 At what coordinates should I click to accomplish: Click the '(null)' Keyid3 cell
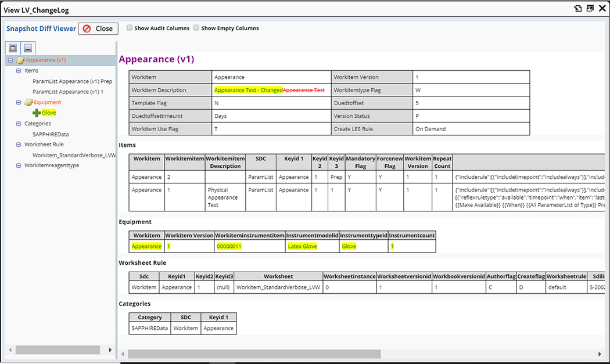tap(224, 287)
